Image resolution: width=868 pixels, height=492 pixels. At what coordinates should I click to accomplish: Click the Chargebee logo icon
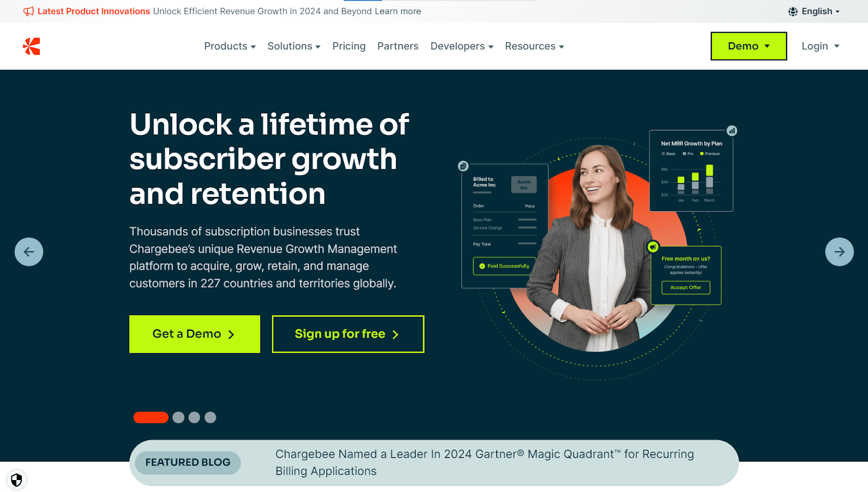pyautogui.click(x=31, y=46)
